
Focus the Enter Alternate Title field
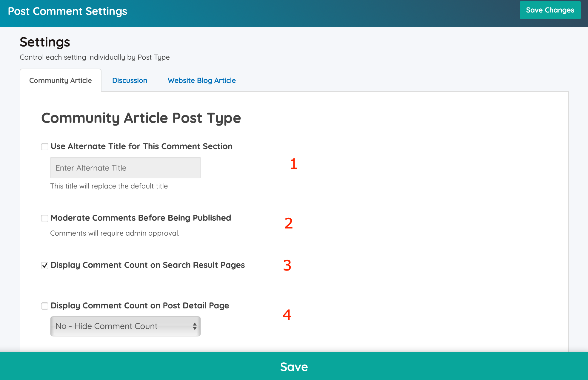click(x=125, y=168)
